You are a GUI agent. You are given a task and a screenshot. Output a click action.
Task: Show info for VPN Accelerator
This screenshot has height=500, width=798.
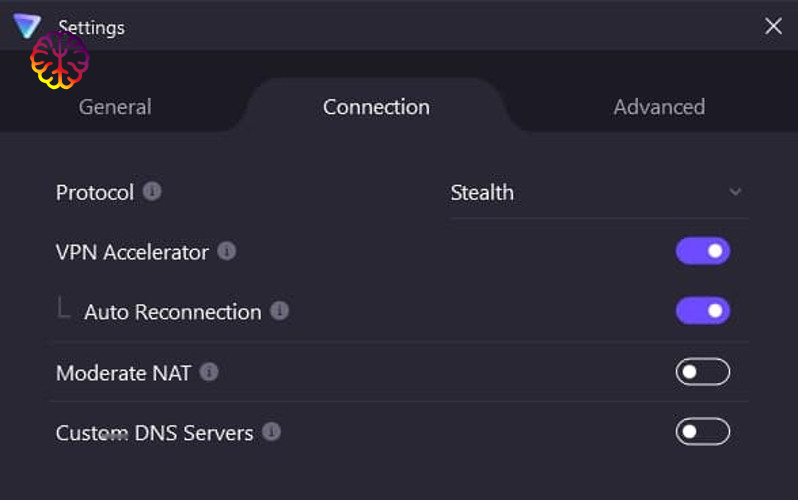pos(226,251)
